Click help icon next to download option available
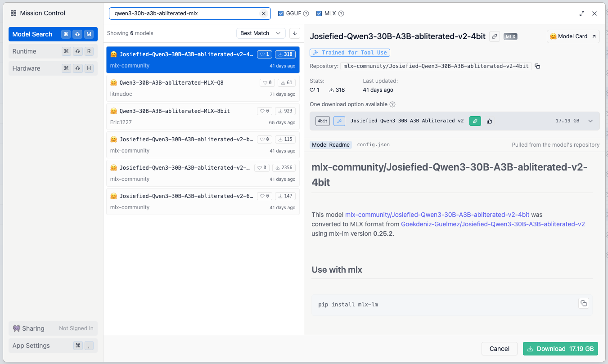Screen dimensions: 608x364 click(392, 104)
